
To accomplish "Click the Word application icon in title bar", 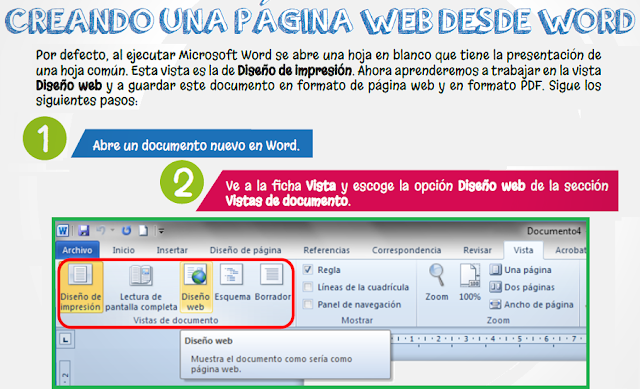I will [62, 231].
